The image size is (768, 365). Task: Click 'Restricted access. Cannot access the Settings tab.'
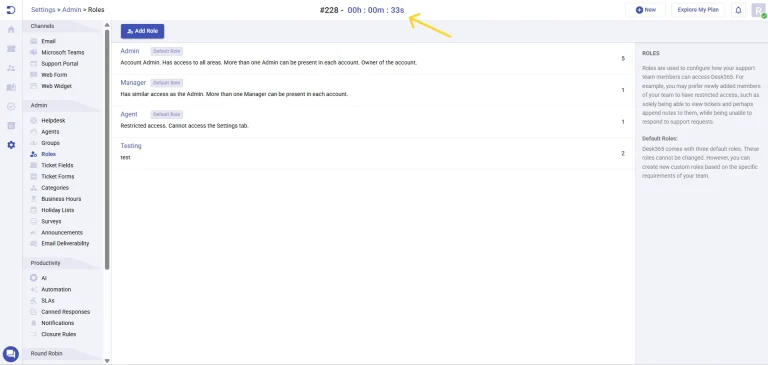(x=185, y=126)
